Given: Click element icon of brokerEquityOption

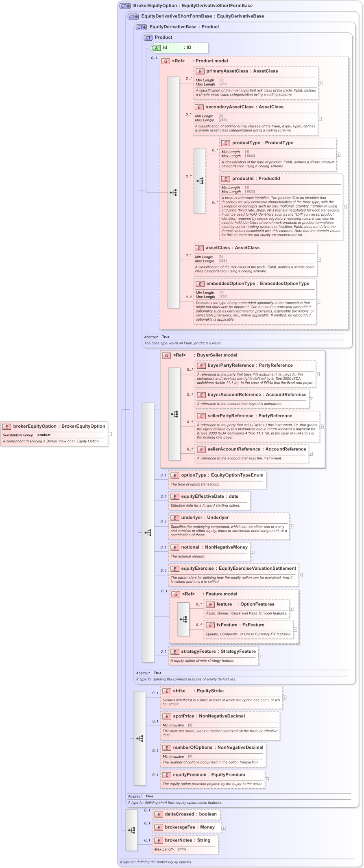Looking at the screenshot, I should pos(7,426).
